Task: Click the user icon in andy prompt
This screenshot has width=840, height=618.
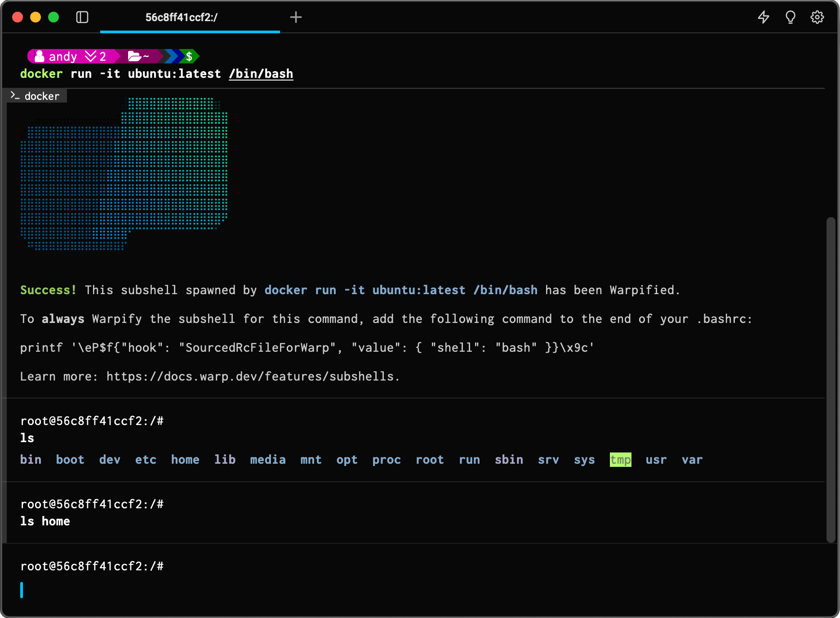Action: [x=40, y=57]
